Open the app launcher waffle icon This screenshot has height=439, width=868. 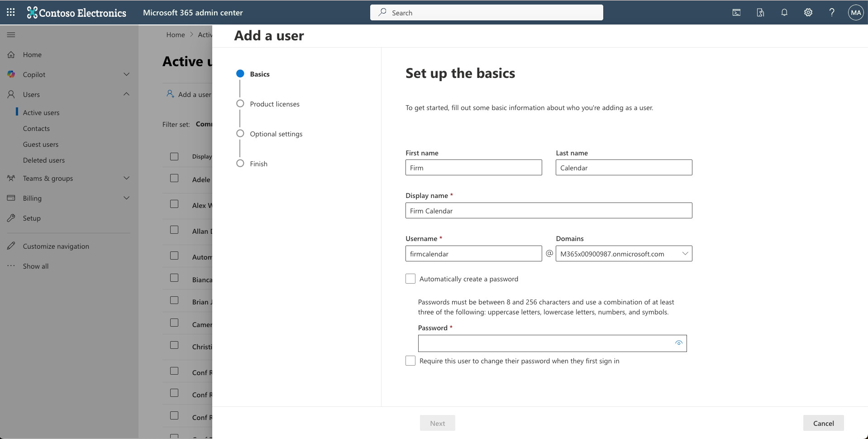point(11,12)
